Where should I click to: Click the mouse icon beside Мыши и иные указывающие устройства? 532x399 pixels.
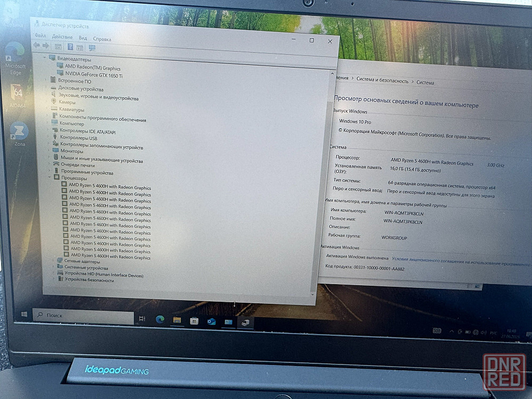pos(56,157)
